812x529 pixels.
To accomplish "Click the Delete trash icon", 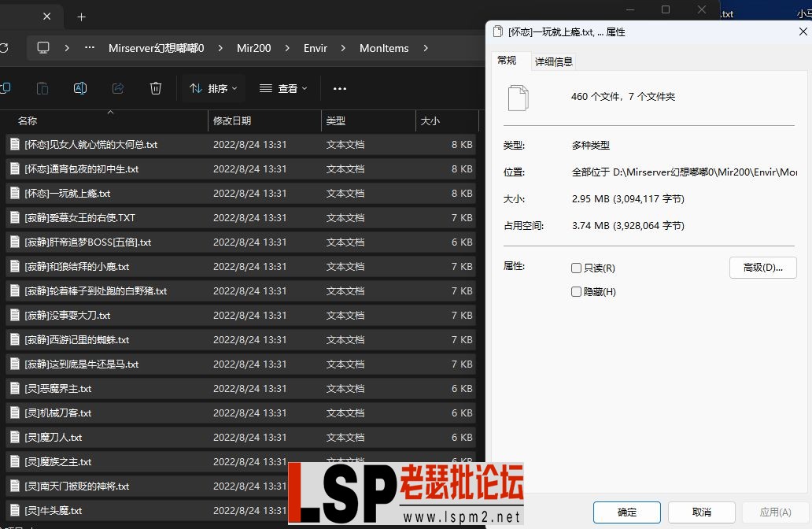I will pyautogui.click(x=155, y=89).
